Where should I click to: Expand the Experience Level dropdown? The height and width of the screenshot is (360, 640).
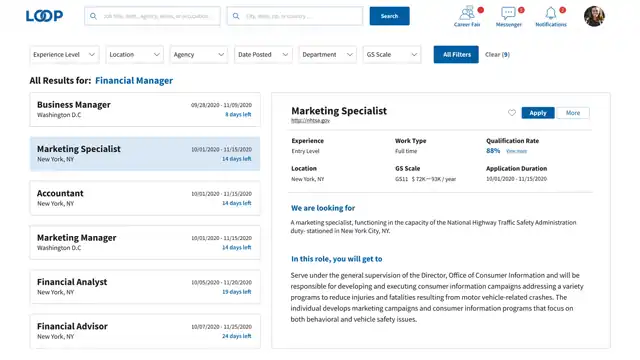[x=64, y=54]
